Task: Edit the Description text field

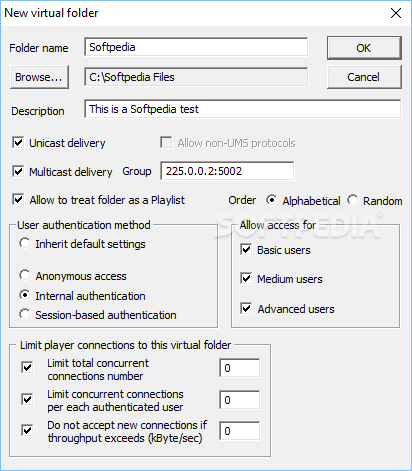Action: tap(242, 109)
